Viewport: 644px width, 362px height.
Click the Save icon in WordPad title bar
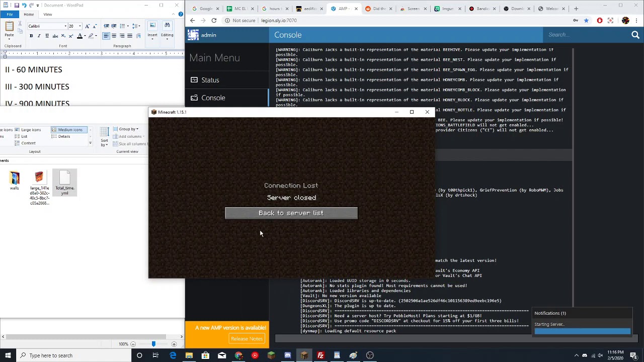click(17, 5)
